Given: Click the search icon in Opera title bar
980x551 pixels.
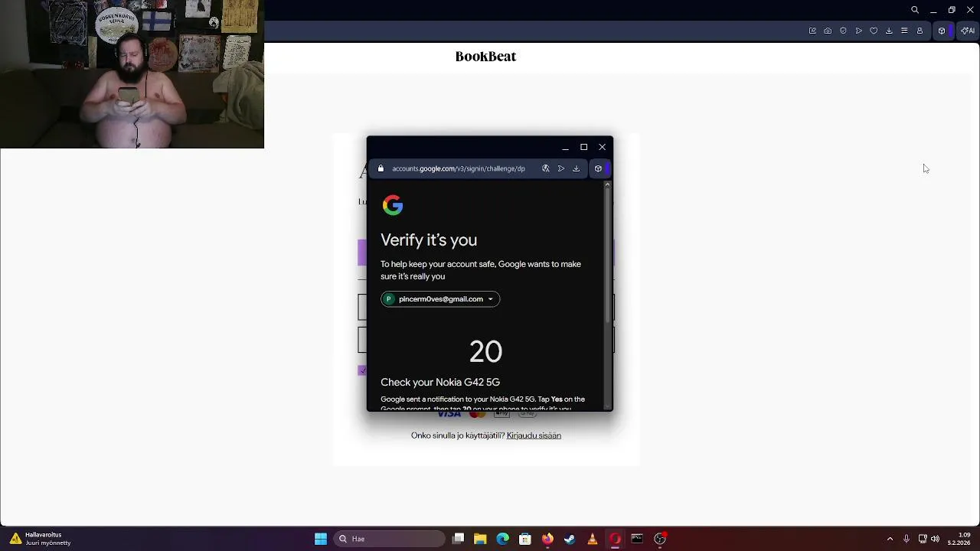Looking at the screenshot, I should (x=915, y=10).
